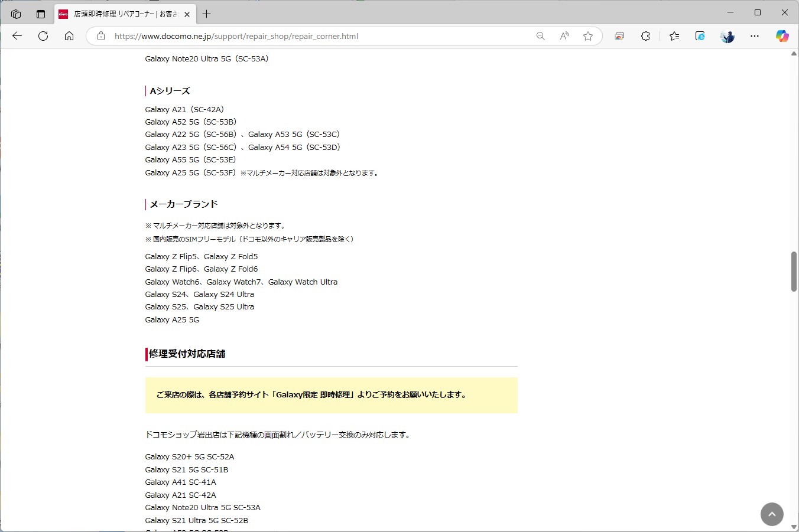The height and width of the screenshot is (532, 799).
Task: Open the media cast icon in toolbar
Action: tap(619, 36)
